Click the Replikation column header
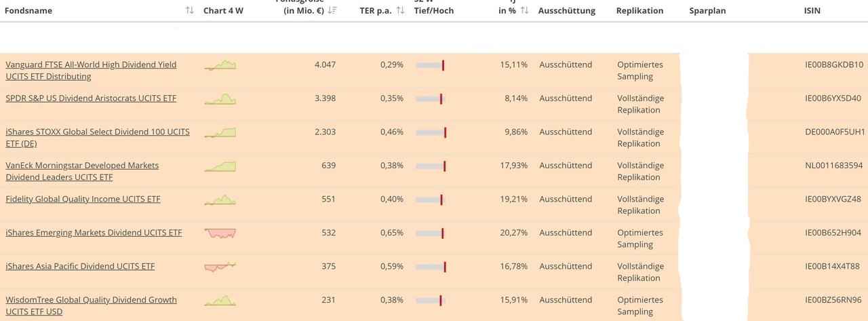Screen dimensions: 868x321 [x=639, y=11]
